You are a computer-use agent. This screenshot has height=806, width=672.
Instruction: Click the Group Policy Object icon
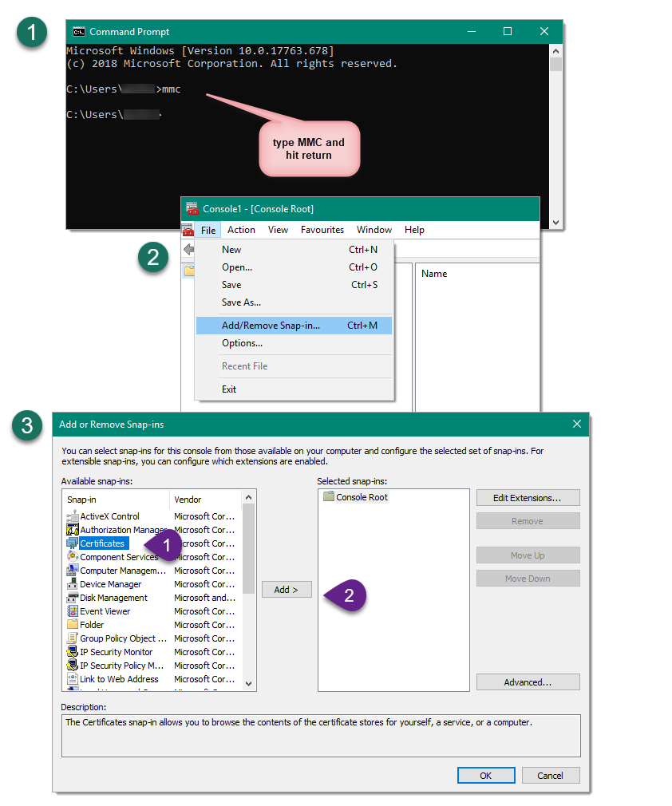click(73, 638)
